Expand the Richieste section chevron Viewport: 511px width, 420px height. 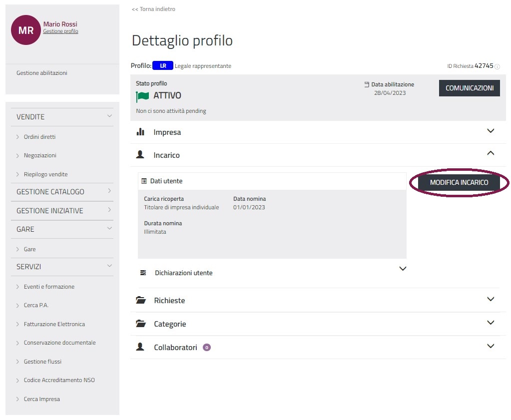pyautogui.click(x=491, y=299)
